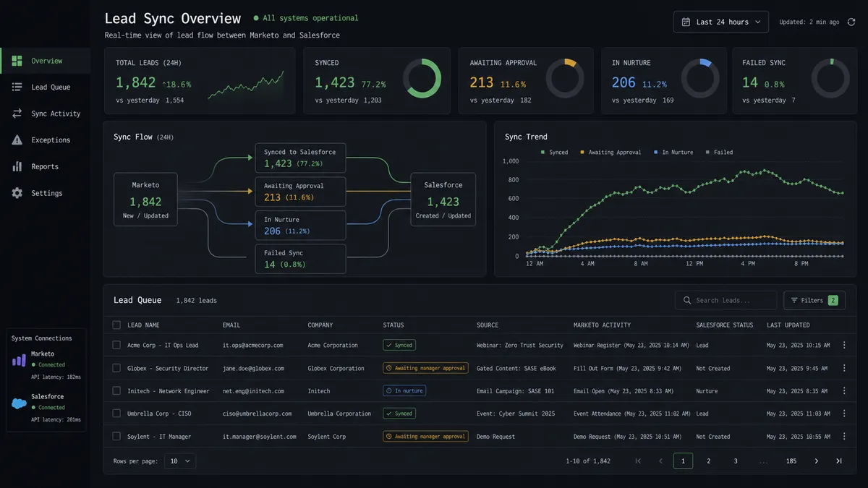Click the In nurture badge for Initech
868x488 pixels.
(x=404, y=391)
